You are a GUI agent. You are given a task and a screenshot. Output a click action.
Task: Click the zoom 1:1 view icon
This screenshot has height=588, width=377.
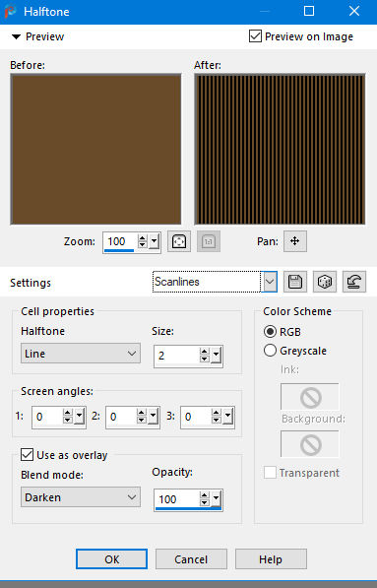click(x=209, y=241)
